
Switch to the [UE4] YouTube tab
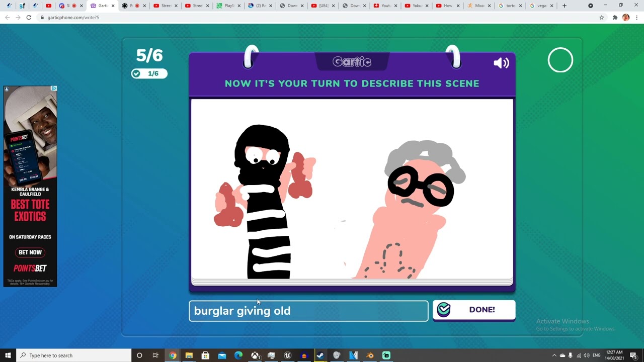point(323,6)
